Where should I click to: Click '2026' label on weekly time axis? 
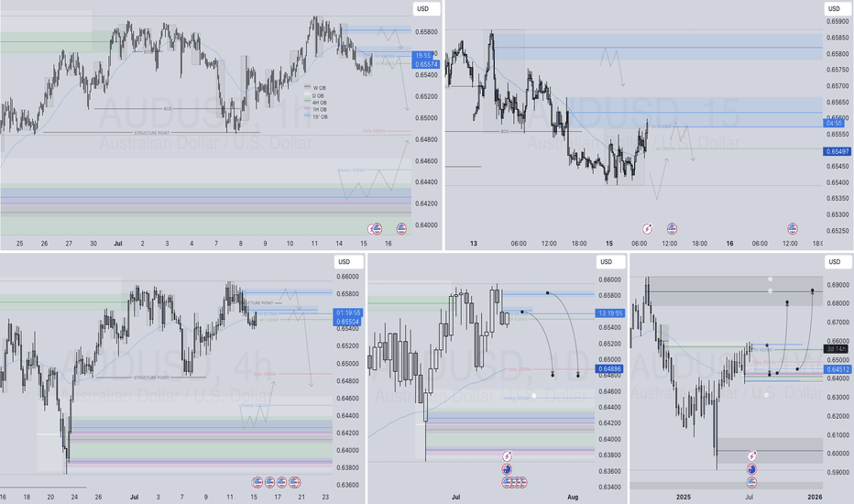[x=815, y=497]
